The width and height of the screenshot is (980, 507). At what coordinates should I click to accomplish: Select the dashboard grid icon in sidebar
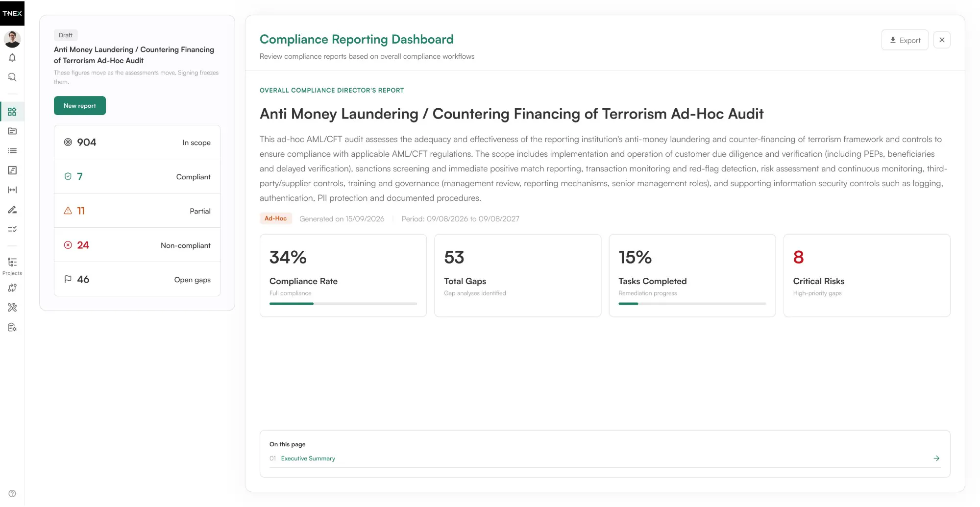12,112
